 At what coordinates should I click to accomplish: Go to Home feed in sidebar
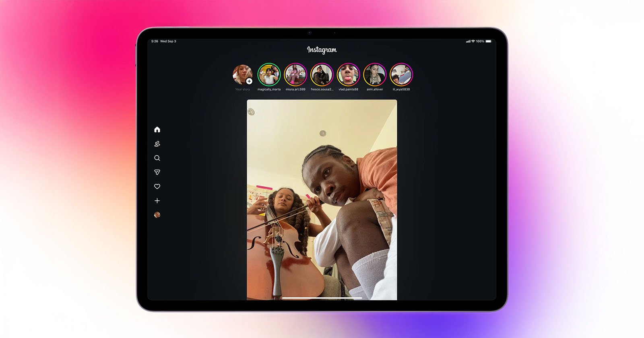click(157, 130)
